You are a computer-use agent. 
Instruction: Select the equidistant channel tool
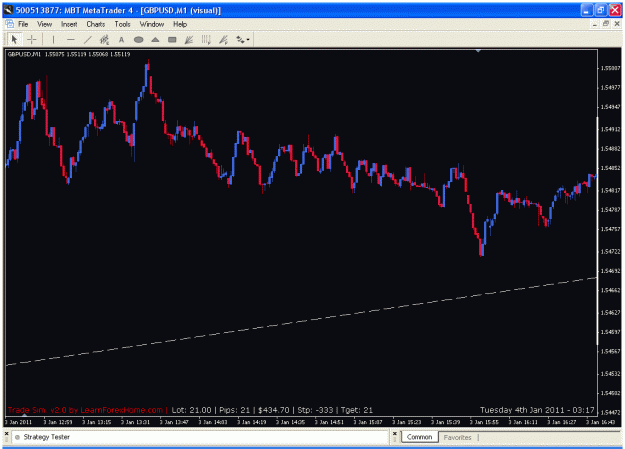click(x=104, y=39)
